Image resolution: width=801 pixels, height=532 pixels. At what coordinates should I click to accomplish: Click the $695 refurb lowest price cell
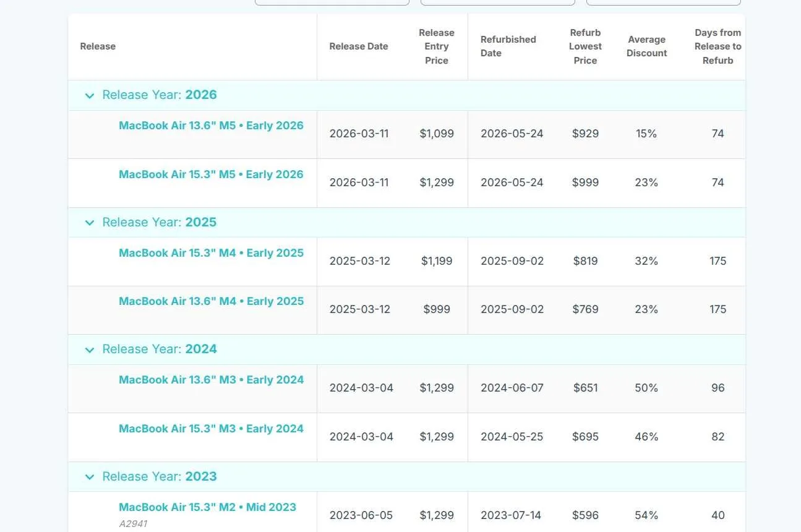(585, 437)
